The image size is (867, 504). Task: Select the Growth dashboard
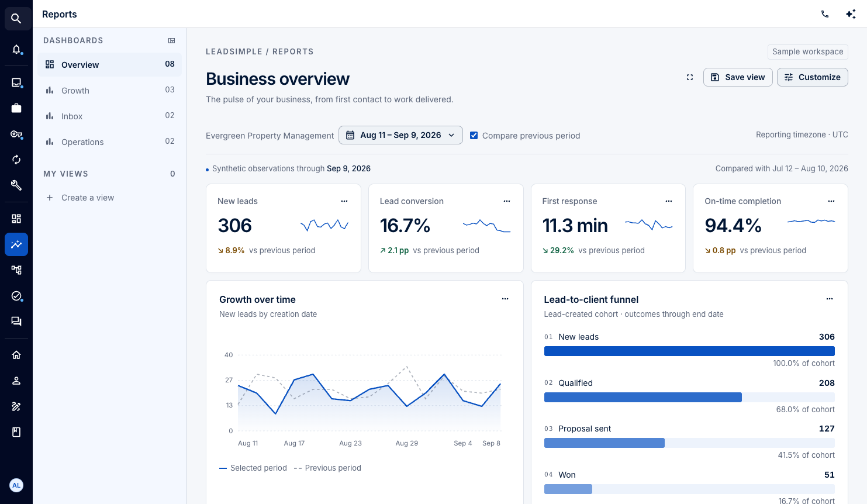click(110, 90)
